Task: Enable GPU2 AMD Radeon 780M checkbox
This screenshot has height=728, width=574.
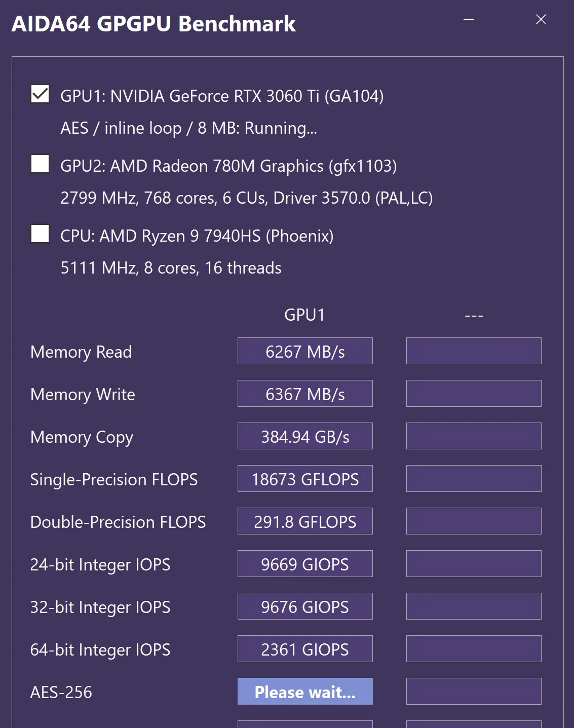Action: pos(40,164)
